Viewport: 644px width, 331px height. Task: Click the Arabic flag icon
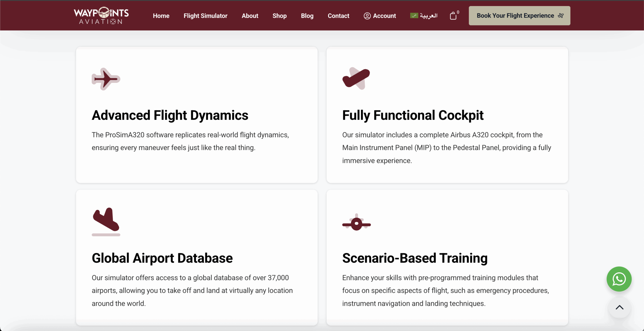[x=414, y=16]
